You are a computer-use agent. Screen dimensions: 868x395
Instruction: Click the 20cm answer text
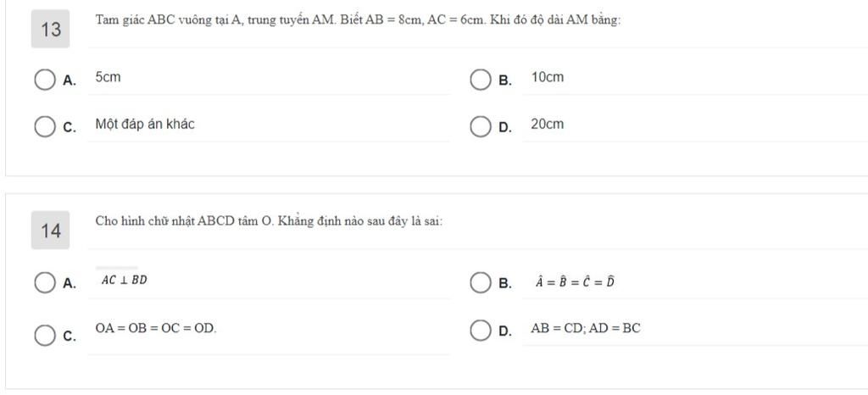click(x=548, y=124)
